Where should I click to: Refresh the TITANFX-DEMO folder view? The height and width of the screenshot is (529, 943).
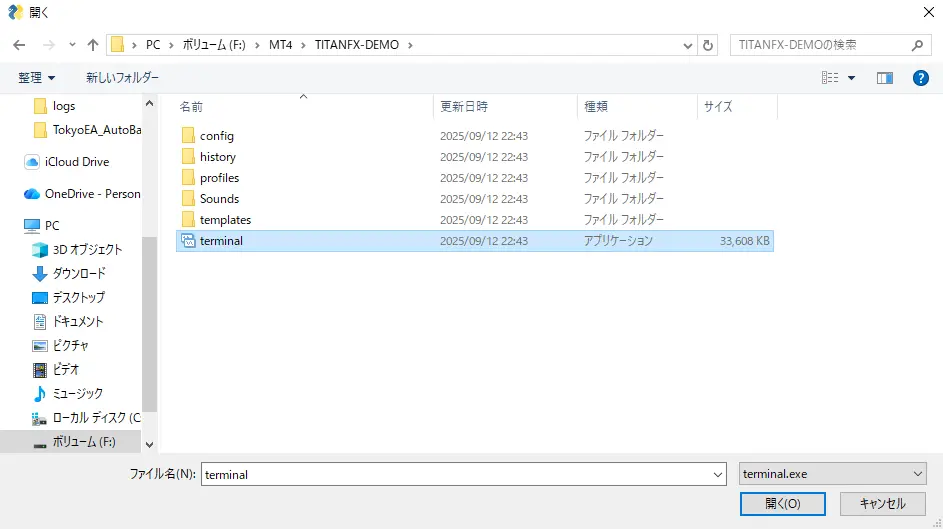709,45
